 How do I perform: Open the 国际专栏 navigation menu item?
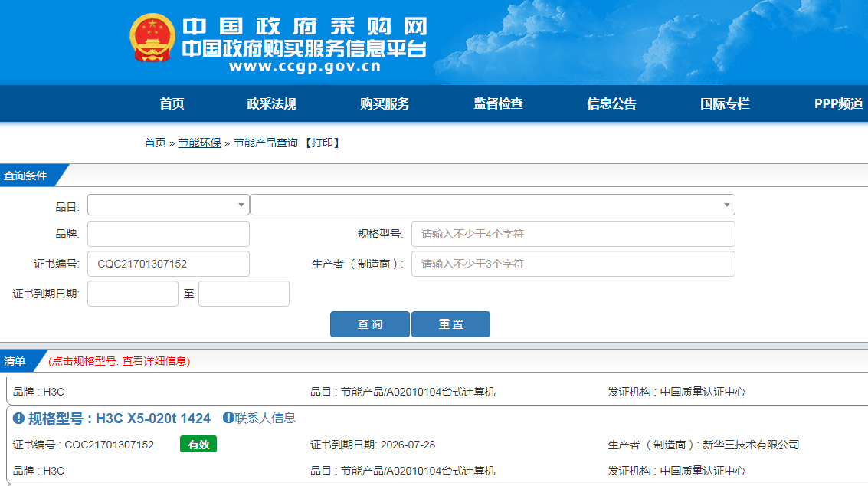725,103
